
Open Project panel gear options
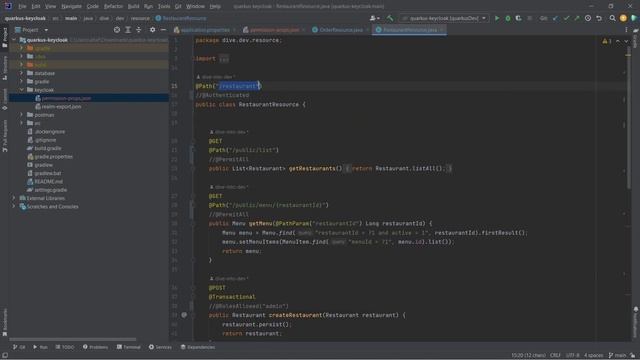click(152, 30)
